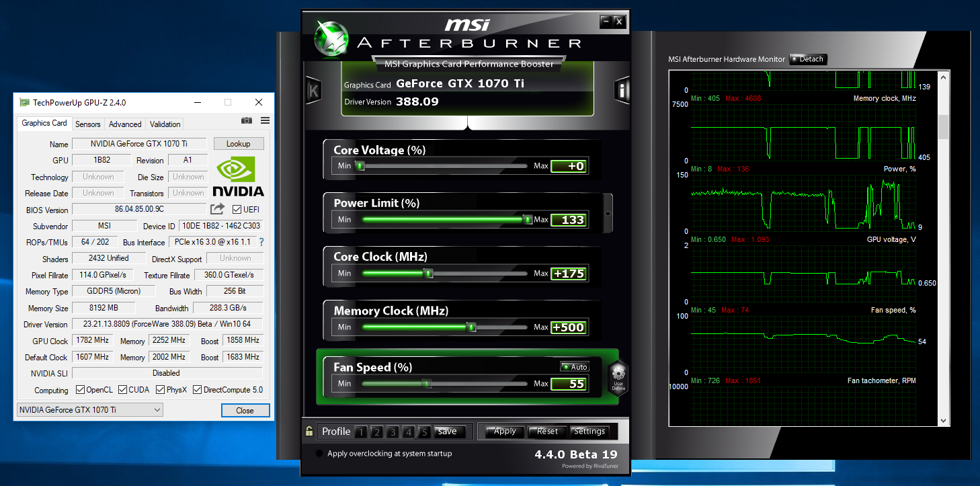The width and height of the screenshot is (980, 486).
Task: Toggle the PhysX checkbox
Action: tap(161, 390)
